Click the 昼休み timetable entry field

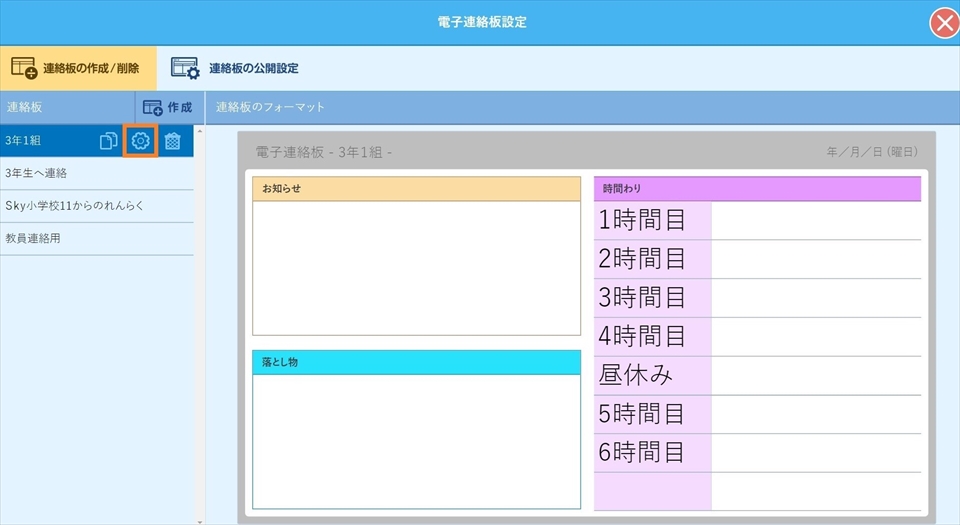pos(816,376)
